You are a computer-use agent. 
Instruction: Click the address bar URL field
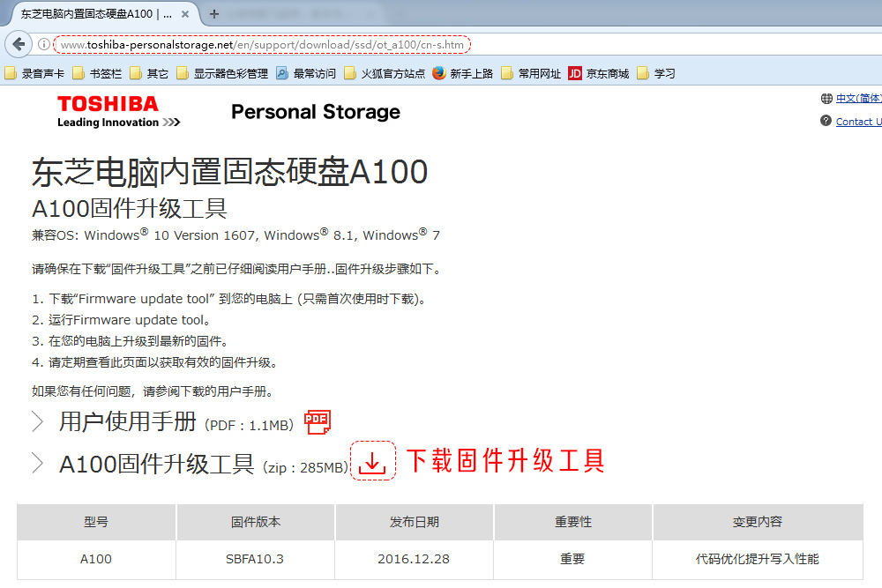[265, 42]
